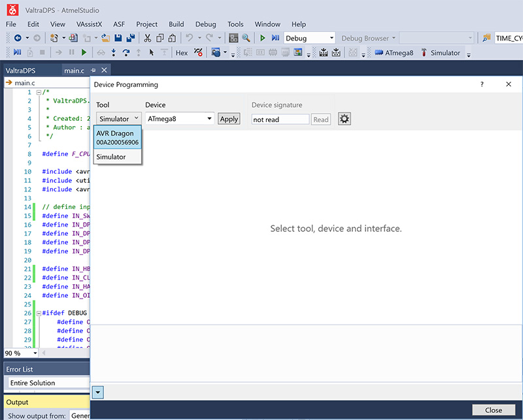Open the Window menu

(267, 24)
